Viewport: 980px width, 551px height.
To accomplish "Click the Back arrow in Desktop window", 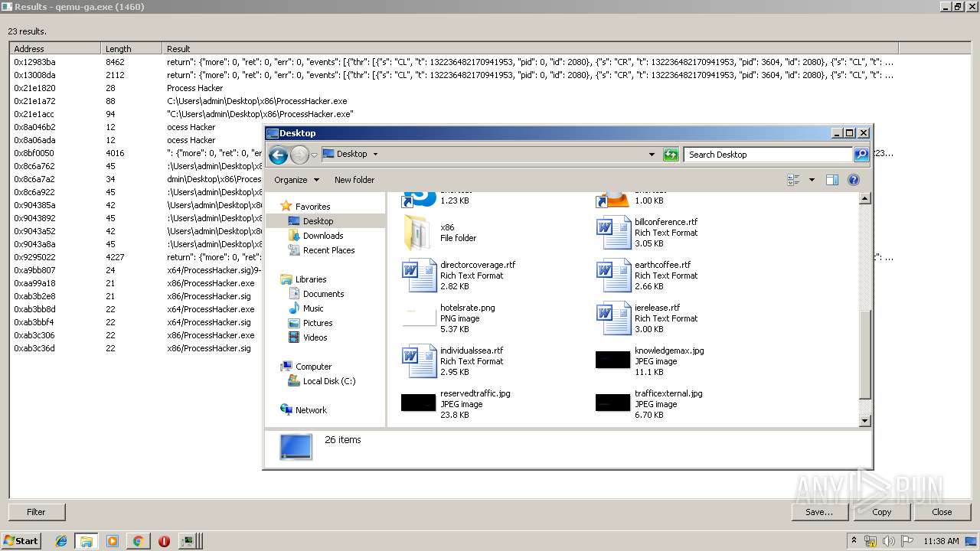I will 278,155.
